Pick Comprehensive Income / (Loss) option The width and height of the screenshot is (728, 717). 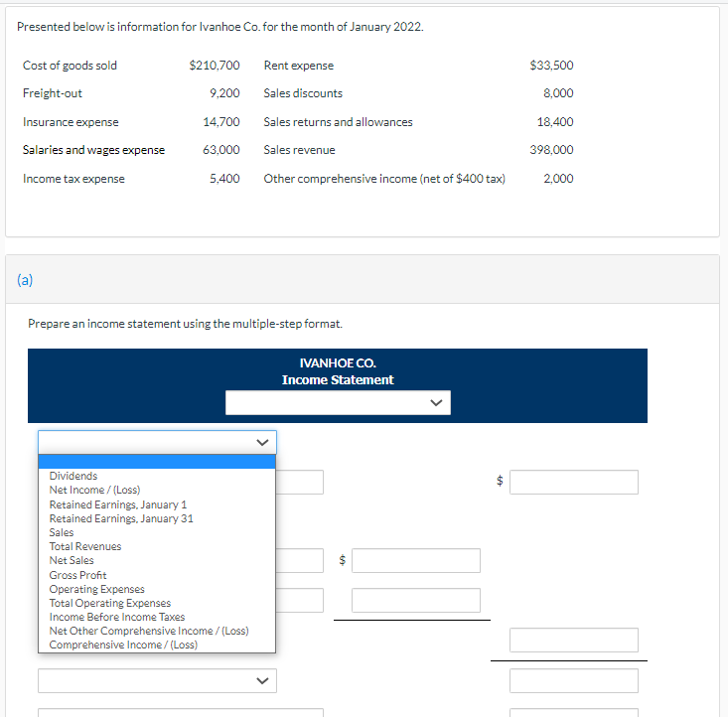coord(123,645)
